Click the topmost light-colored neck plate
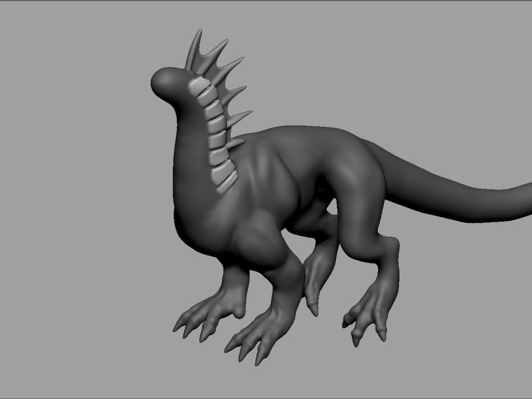Viewport: 532px width, 399px height. coord(197,86)
